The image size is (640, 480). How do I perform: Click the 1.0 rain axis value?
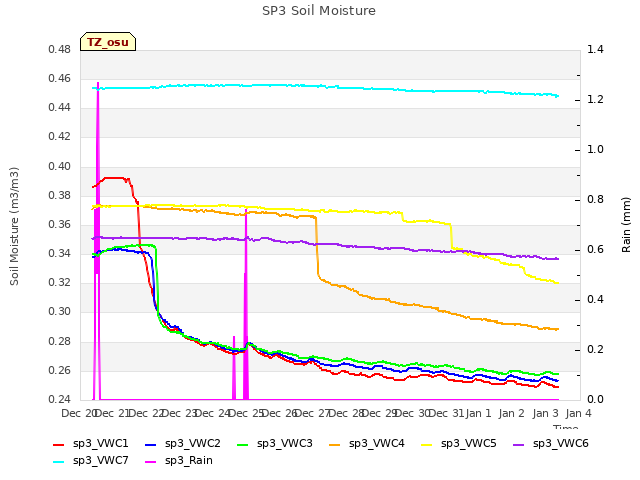point(596,149)
